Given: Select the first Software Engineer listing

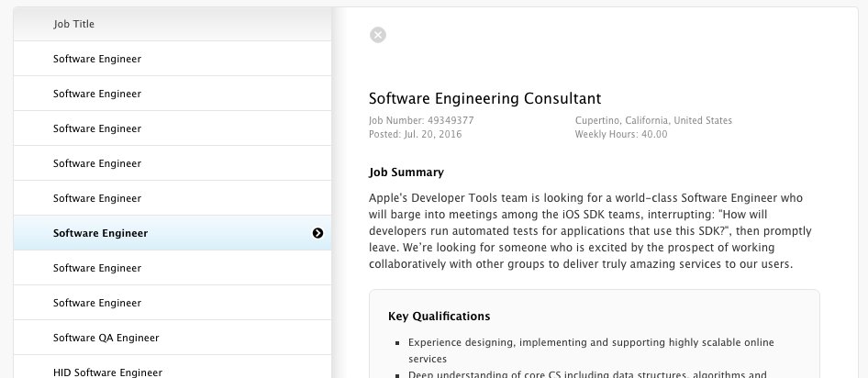Looking at the screenshot, I should pyautogui.click(x=97, y=59).
